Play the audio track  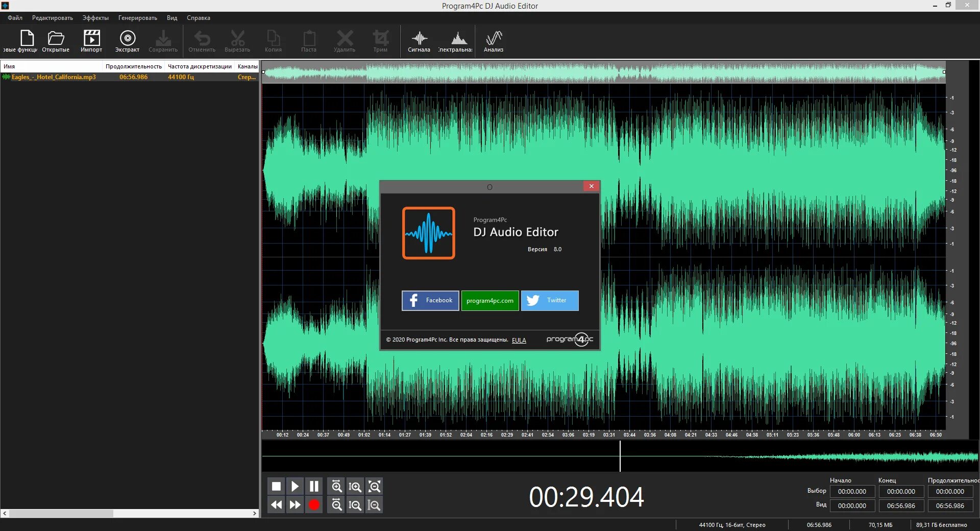(x=295, y=487)
